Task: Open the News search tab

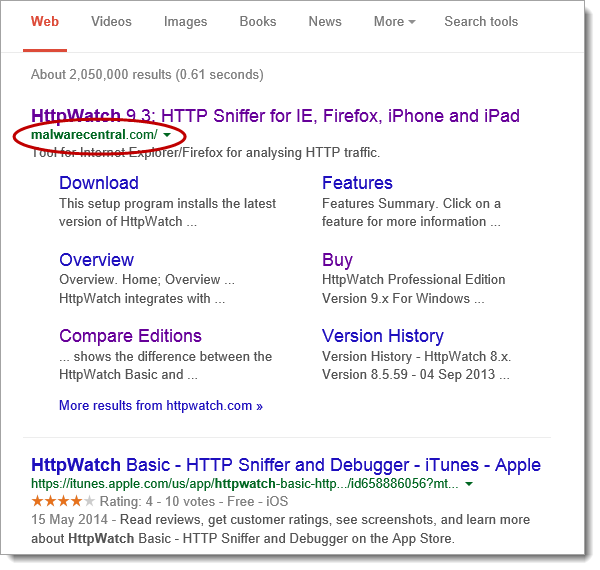Action: tap(325, 21)
